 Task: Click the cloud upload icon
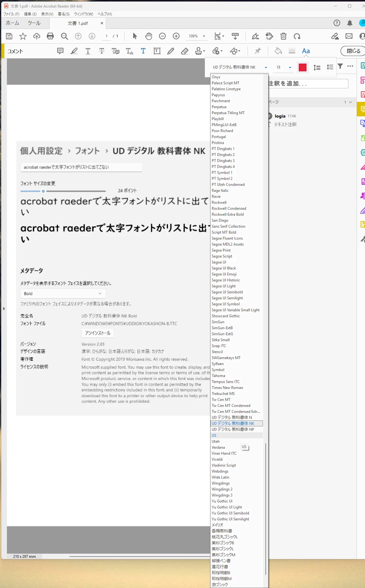click(37, 36)
